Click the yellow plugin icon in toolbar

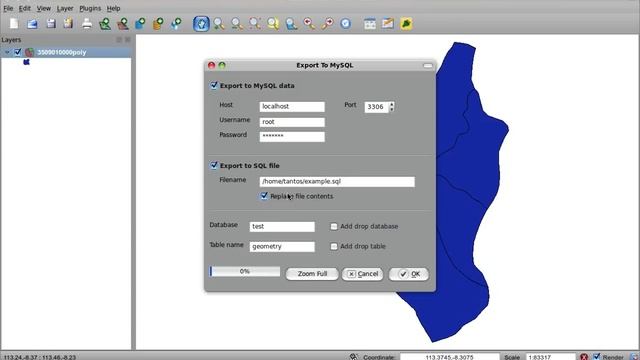(x=406, y=24)
